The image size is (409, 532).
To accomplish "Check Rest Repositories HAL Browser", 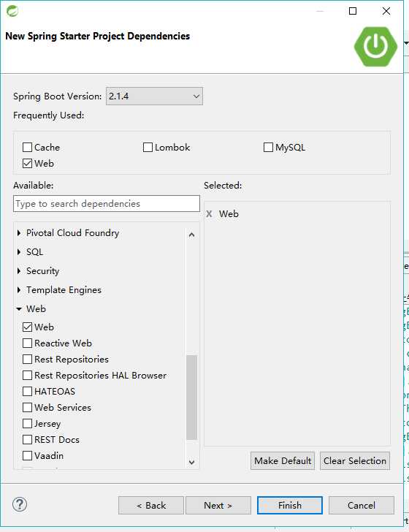I will (x=27, y=376).
